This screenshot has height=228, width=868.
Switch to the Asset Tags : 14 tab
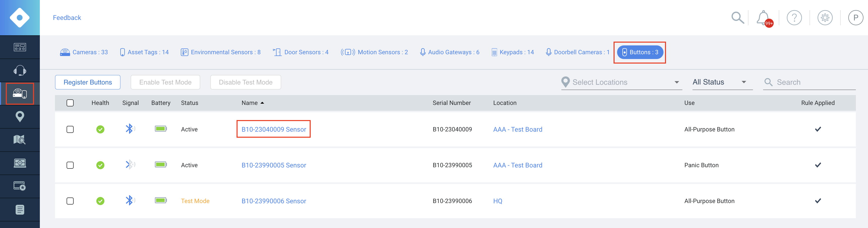click(x=144, y=52)
